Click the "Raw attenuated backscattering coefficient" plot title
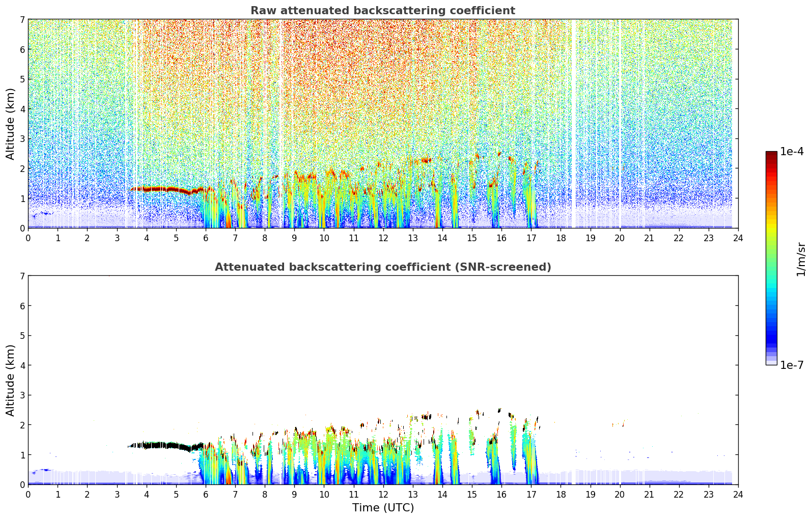Viewport: 812px width, 519px height. 382,11
